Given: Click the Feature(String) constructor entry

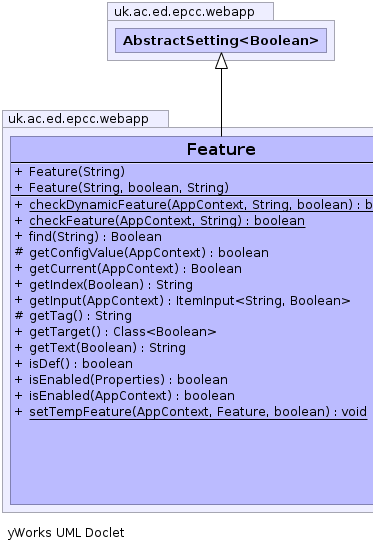Looking at the screenshot, I should click(77, 172).
